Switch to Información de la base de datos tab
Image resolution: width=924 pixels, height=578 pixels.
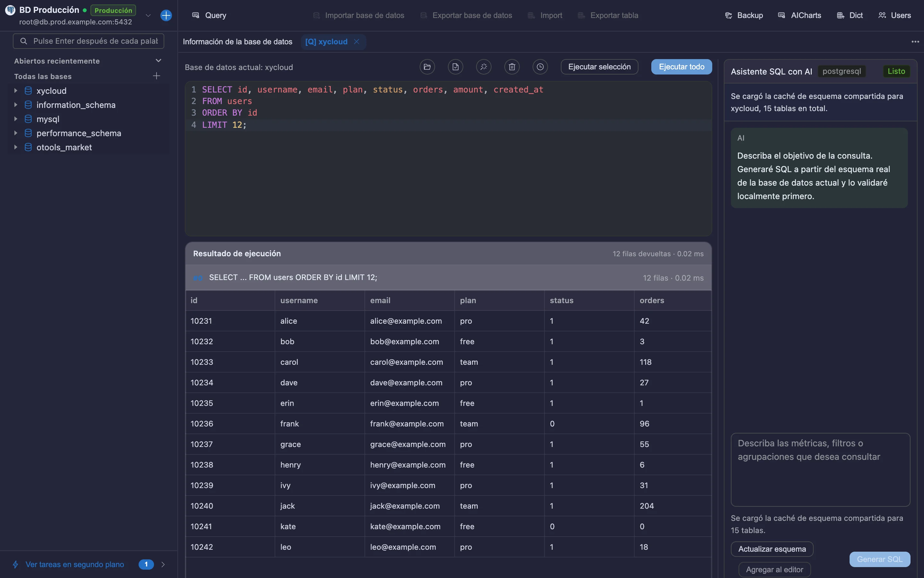(237, 42)
